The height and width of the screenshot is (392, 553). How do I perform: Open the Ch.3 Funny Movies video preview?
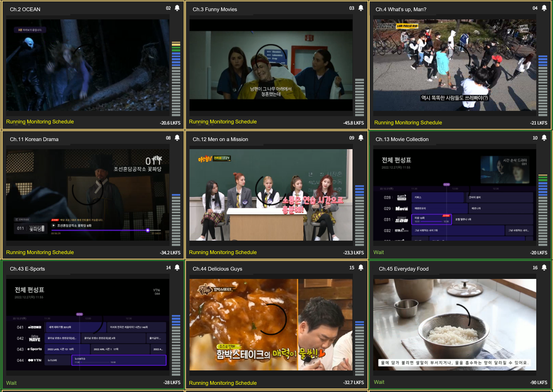point(271,65)
